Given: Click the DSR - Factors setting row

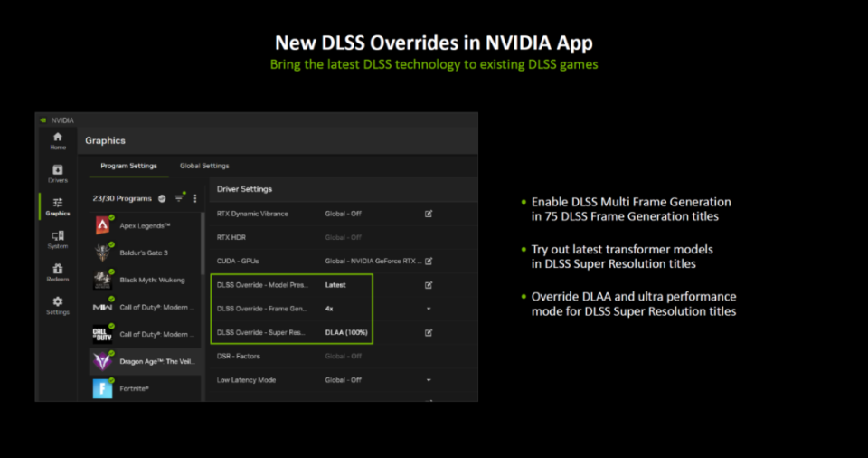Looking at the screenshot, I should [344, 356].
